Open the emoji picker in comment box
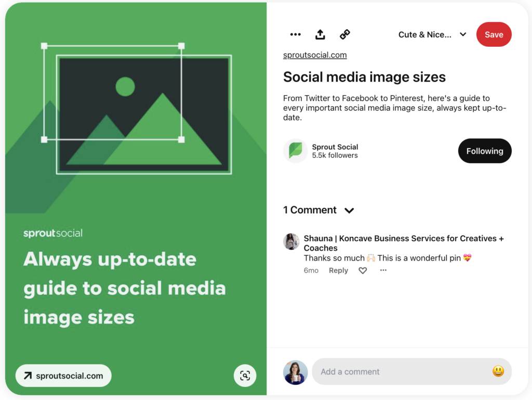 click(x=498, y=371)
